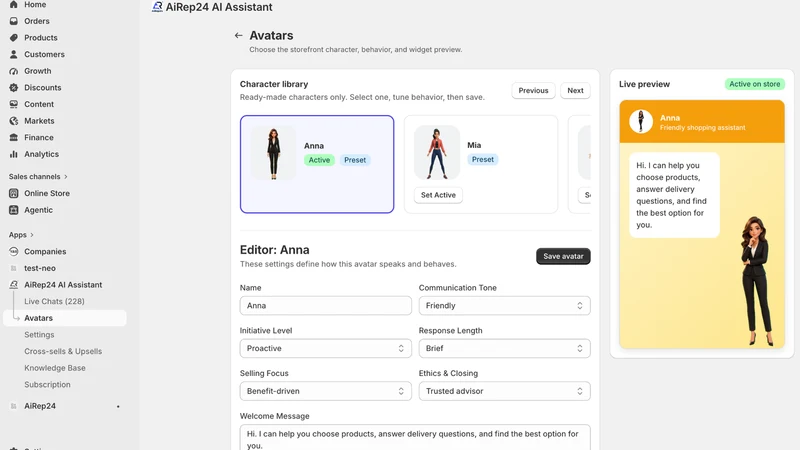This screenshot has width=800, height=450.
Task: Select Avatars in the app submenu
Action: 65,318
